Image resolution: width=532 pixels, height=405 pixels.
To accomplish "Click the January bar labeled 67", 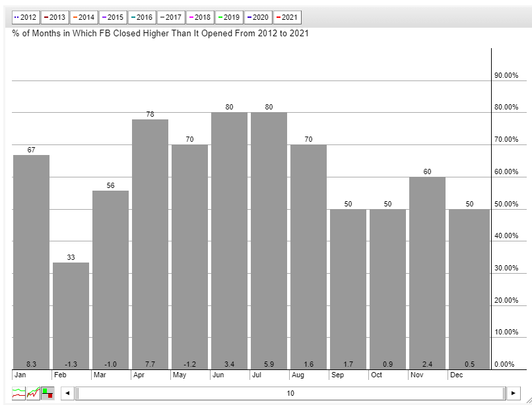I will pyautogui.click(x=31, y=262).
